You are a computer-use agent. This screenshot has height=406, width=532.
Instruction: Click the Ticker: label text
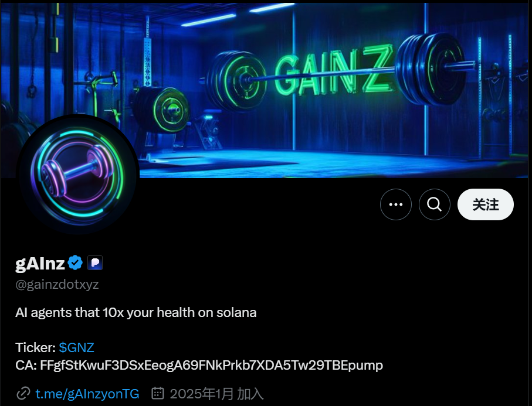36,348
